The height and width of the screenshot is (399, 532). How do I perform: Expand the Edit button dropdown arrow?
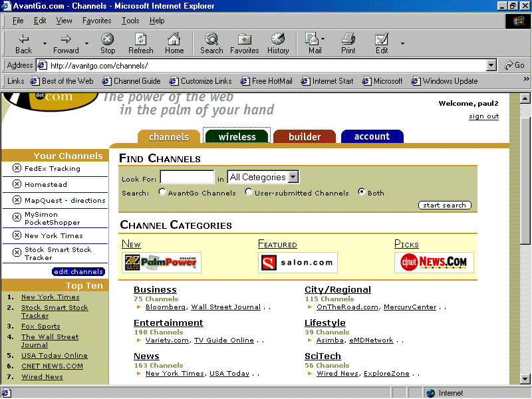tap(402, 43)
